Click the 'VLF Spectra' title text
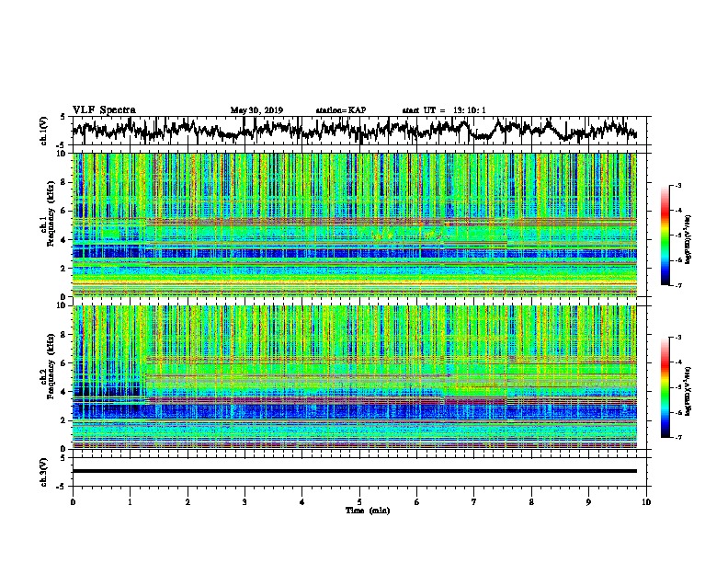The width and height of the screenshot is (728, 563). coord(104,110)
